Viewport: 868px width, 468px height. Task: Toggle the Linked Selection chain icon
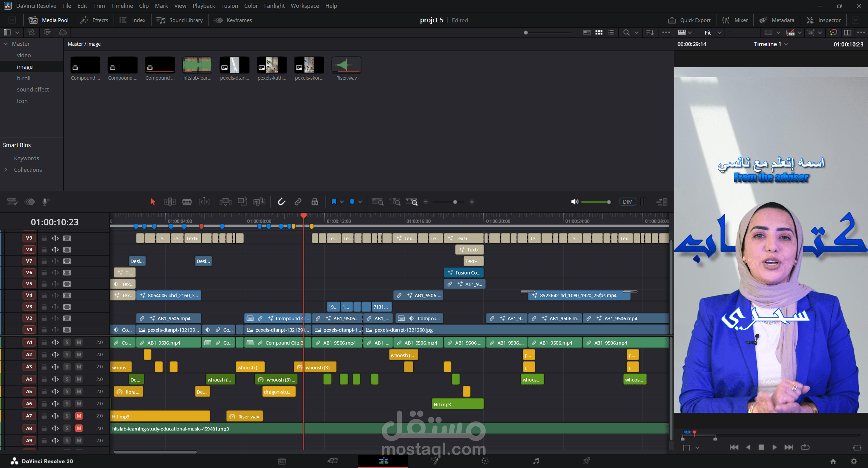pyautogui.click(x=298, y=202)
